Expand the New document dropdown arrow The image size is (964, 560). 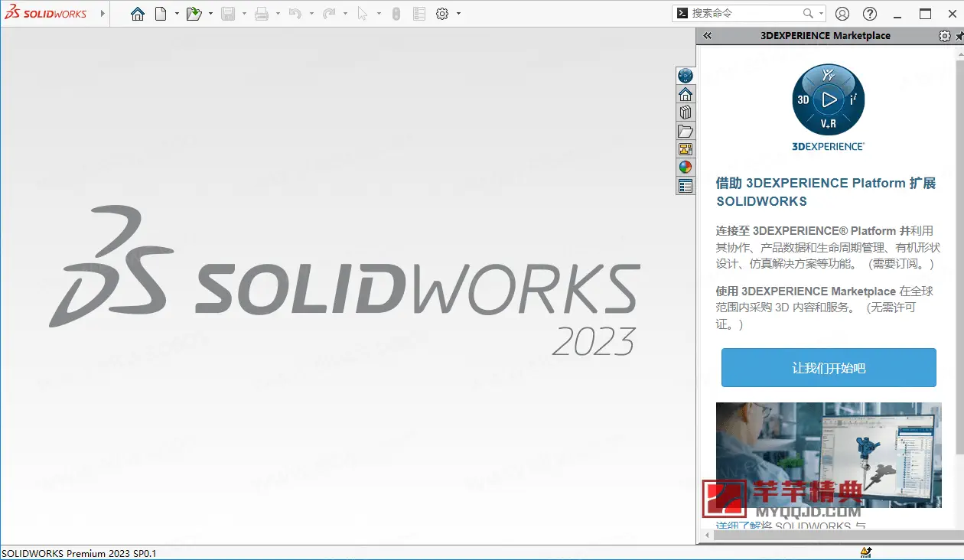coord(177,13)
